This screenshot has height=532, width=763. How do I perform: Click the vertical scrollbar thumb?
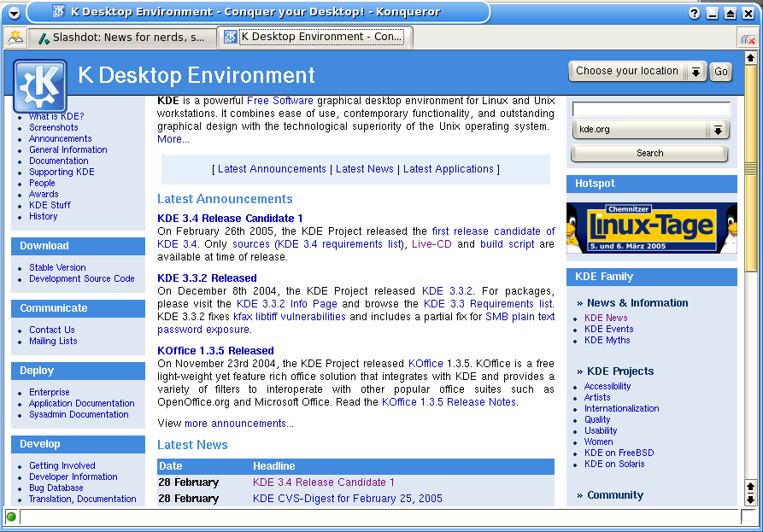[x=750, y=167]
